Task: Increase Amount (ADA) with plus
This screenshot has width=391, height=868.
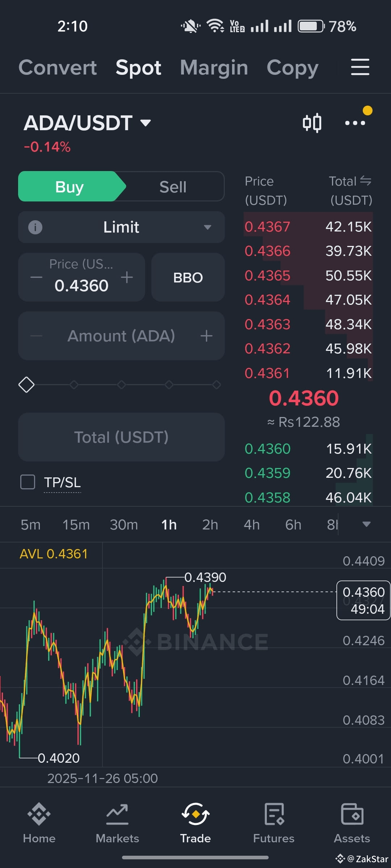Action: pyautogui.click(x=206, y=336)
